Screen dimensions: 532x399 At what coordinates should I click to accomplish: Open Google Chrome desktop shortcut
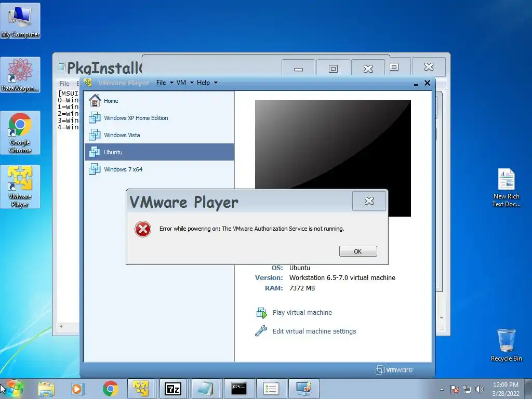tap(20, 132)
